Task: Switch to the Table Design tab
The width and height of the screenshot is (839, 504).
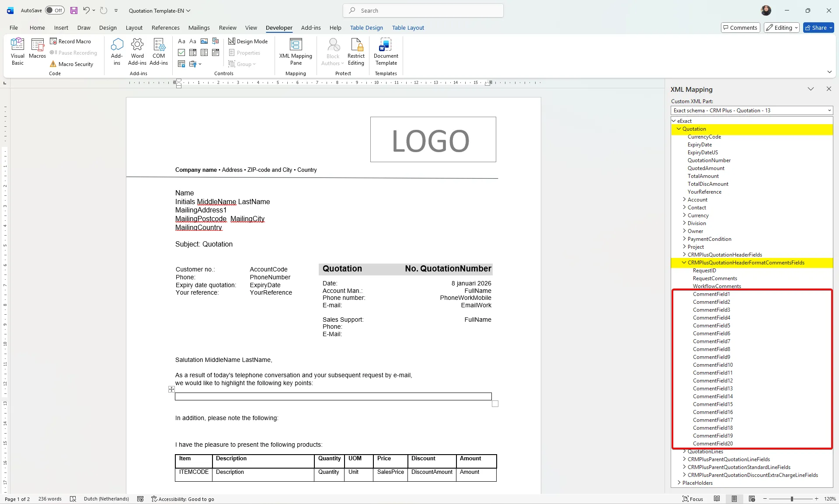Action: click(366, 28)
